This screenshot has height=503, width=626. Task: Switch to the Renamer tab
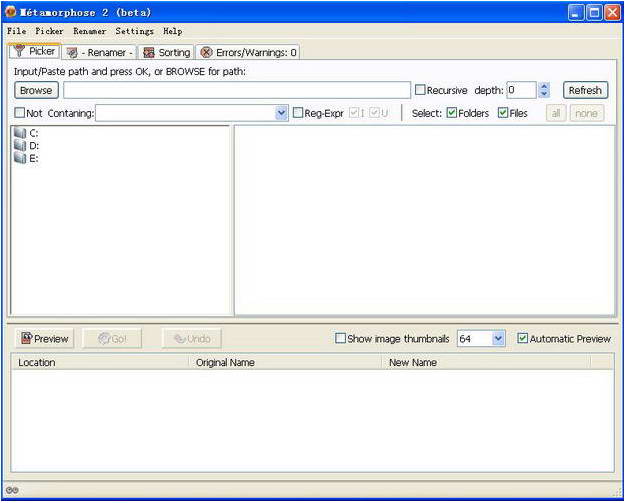pyautogui.click(x=99, y=52)
